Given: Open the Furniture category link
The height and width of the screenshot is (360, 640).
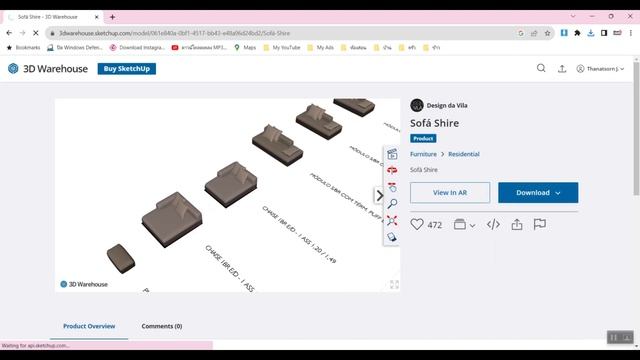Looking at the screenshot, I should (423, 154).
